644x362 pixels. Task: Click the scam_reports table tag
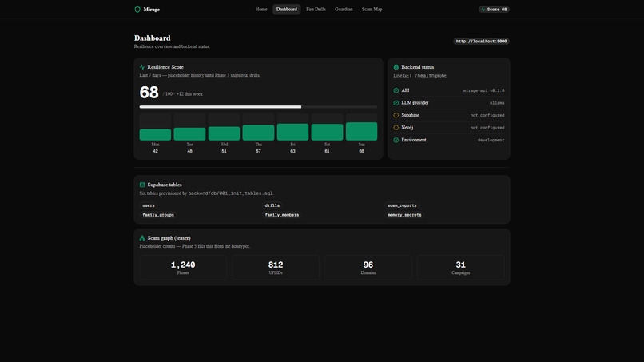point(402,205)
